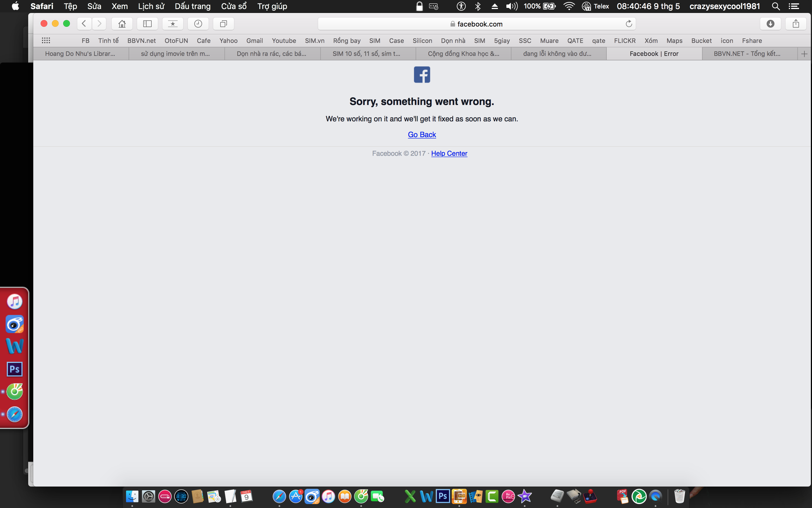This screenshot has height=508, width=812.
Task: Open the Xem menu
Action: click(120, 6)
